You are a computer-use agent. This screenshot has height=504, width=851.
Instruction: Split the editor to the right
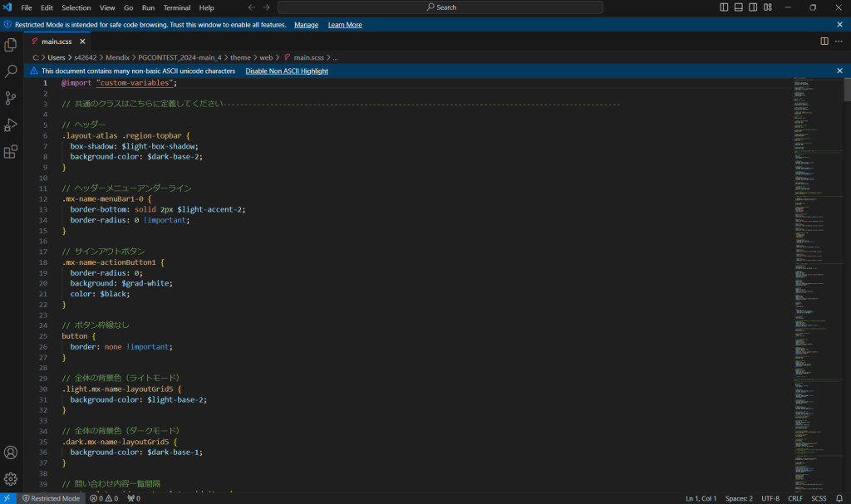(824, 41)
